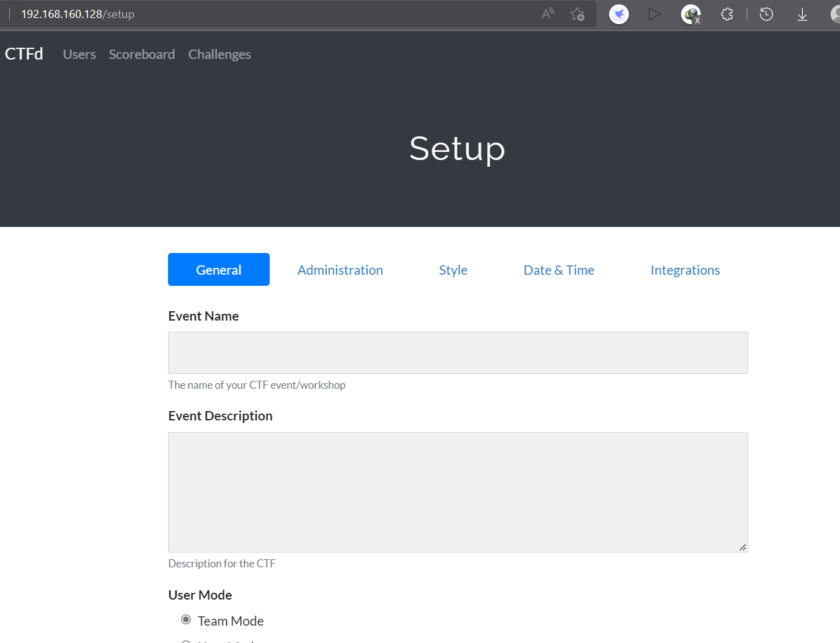
Task: Open the globe download manager extension
Action: [691, 14]
